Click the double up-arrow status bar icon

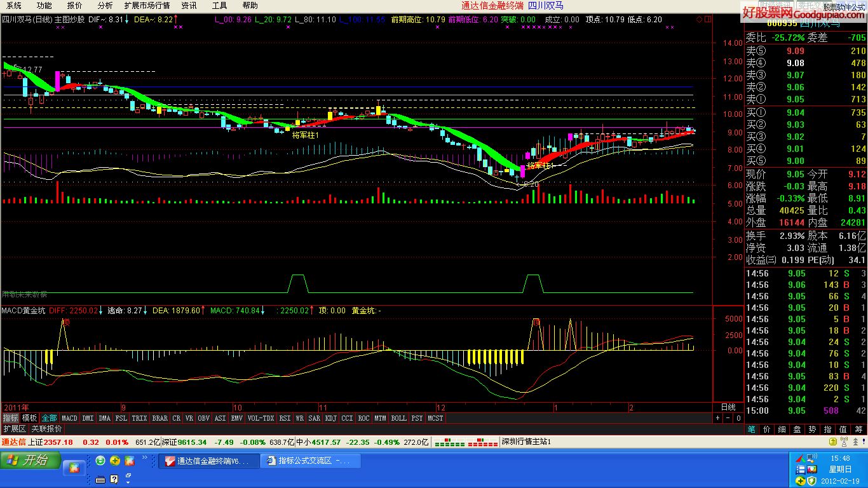[x=855, y=442]
